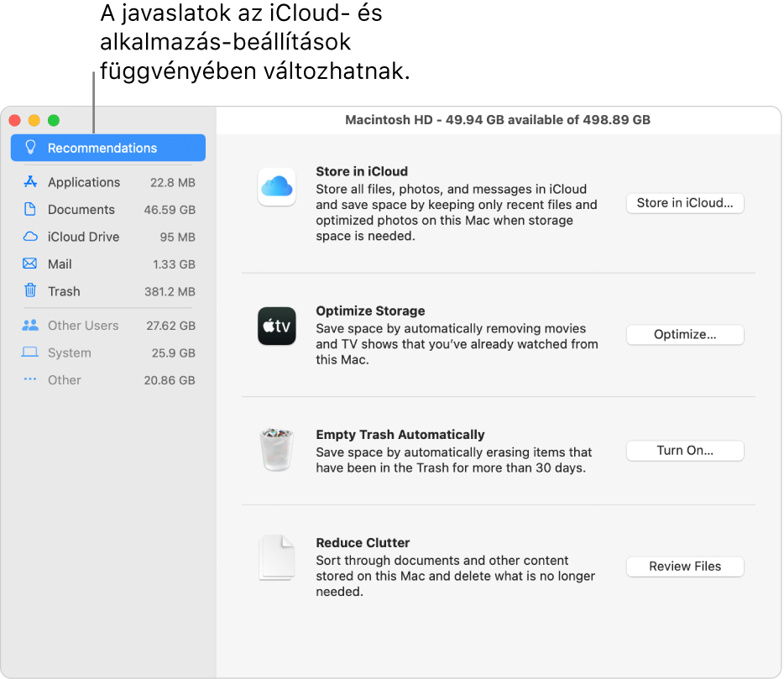The image size is (784, 679).
Task: Click Turn On... for Empty Trash
Action: click(x=685, y=451)
